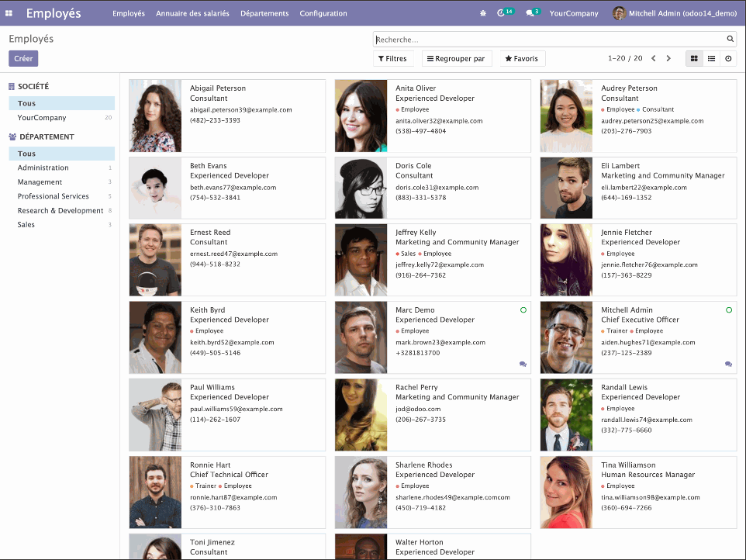The height and width of the screenshot is (560, 746).
Task: Open chat icon on Marc Demo card
Action: (523, 364)
